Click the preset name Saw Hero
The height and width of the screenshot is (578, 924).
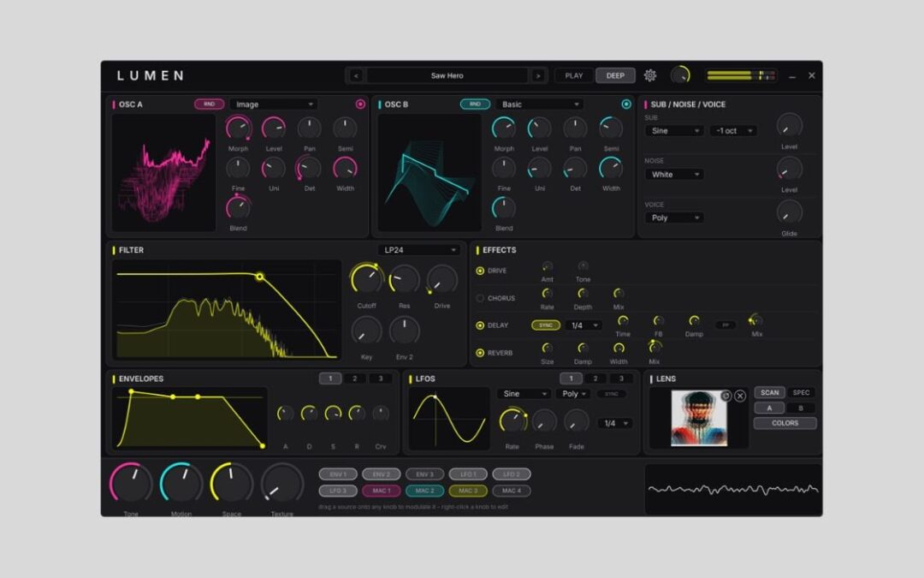pyautogui.click(x=447, y=75)
